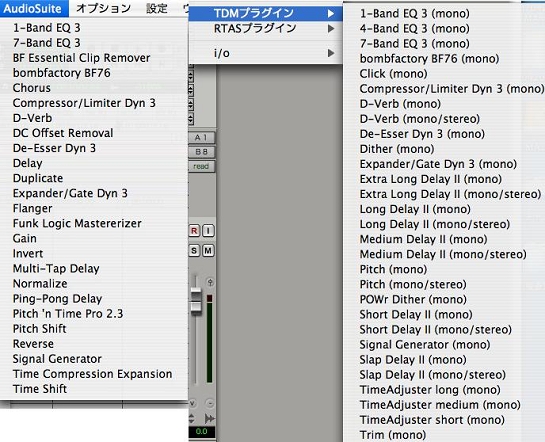Viewport: 545px width, 442px height.
Task: Open the AudioSuite menu
Action: (32, 8)
